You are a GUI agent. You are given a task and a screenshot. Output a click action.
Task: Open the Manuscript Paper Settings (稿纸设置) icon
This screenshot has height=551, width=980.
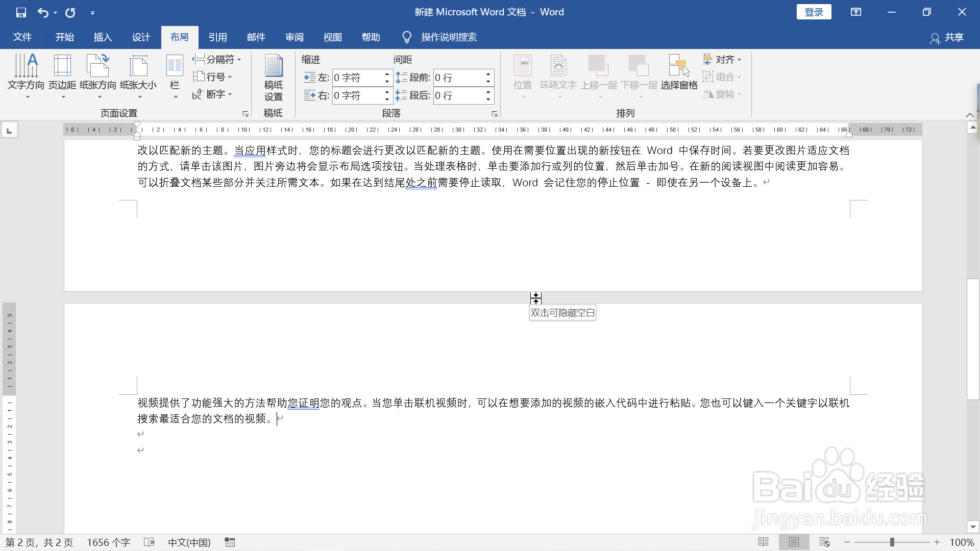pyautogui.click(x=273, y=77)
